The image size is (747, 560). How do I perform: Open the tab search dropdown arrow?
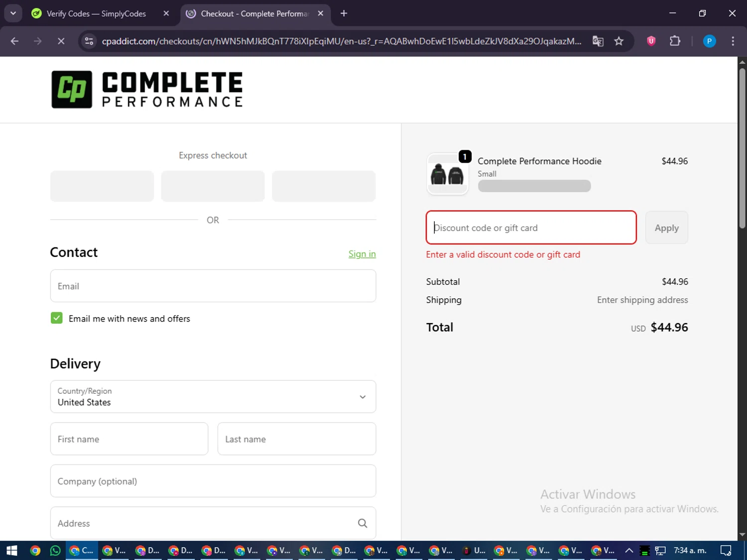click(13, 13)
